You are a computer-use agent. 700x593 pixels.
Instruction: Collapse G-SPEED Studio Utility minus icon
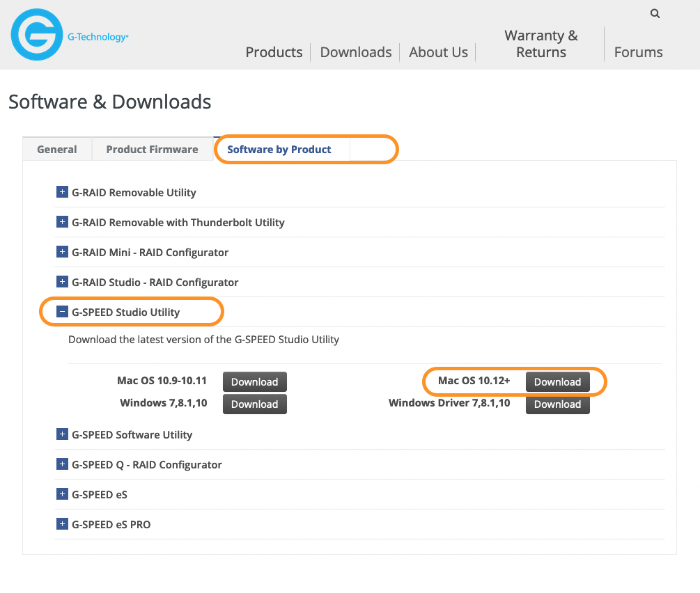pos(62,311)
